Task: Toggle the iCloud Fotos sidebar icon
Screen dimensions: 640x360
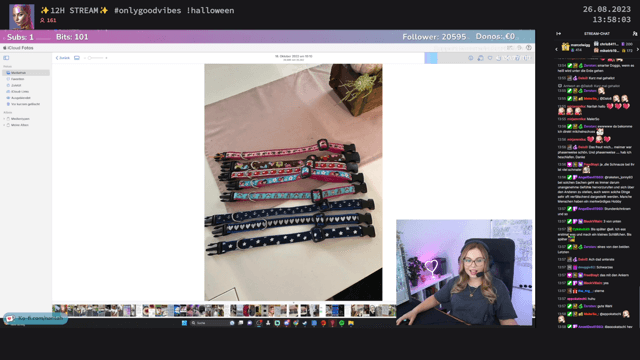Action: [x=6, y=58]
